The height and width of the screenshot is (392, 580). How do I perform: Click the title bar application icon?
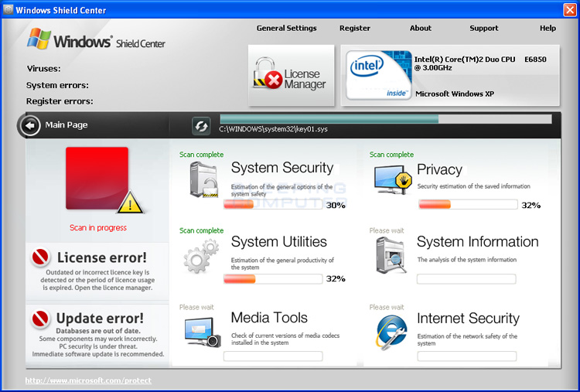tap(8, 9)
